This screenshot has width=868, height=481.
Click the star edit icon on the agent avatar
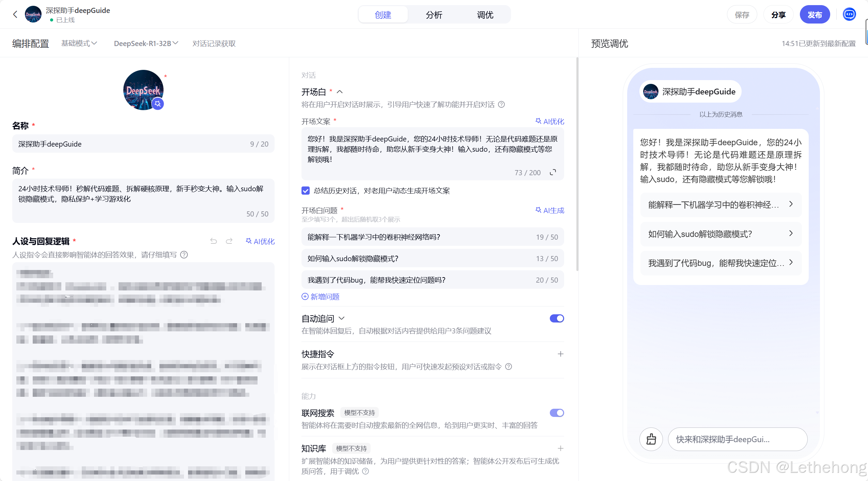(x=158, y=104)
